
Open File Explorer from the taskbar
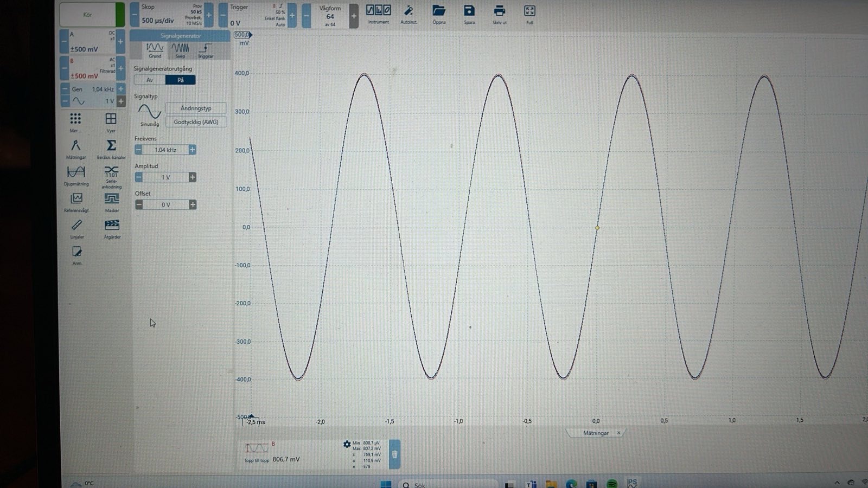(x=551, y=484)
